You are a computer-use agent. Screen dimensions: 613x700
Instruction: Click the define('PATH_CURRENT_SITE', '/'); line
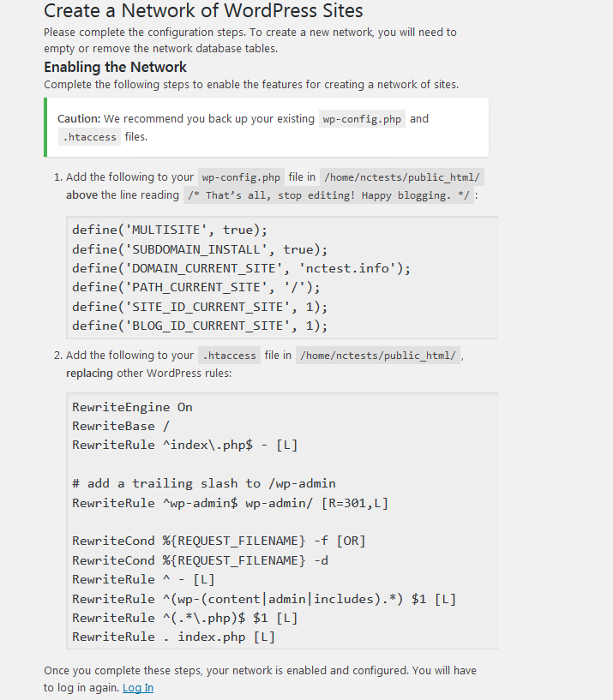[196, 288]
